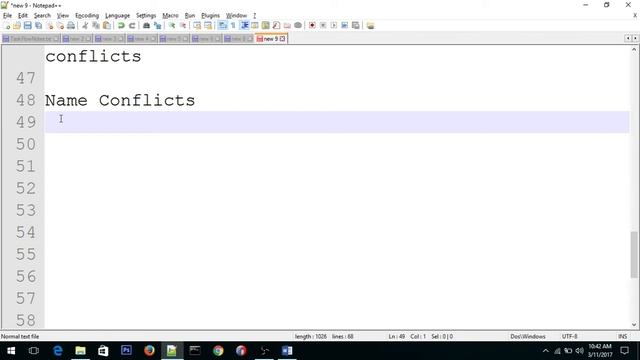640x360 pixels.
Task: Open the File menu
Action: [7, 16]
